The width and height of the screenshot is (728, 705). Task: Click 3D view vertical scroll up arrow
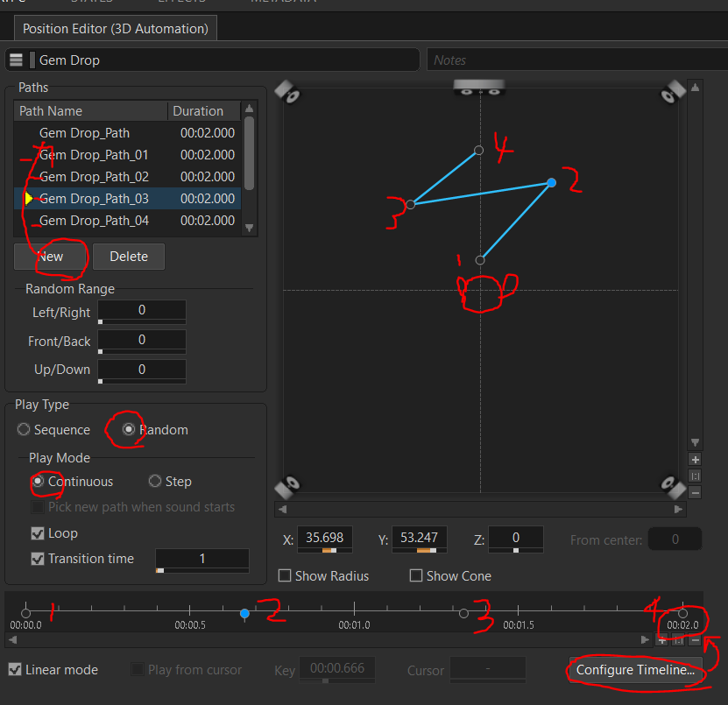695,88
